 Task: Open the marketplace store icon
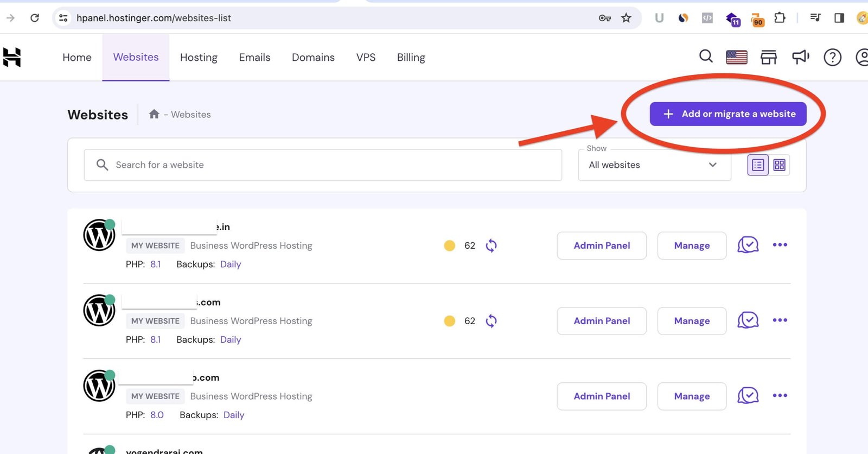(x=768, y=57)
